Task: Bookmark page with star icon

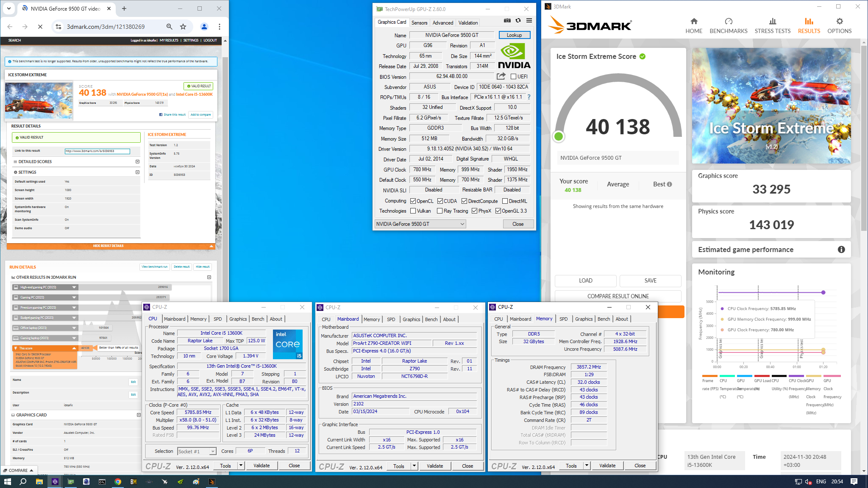Action: 183,27
